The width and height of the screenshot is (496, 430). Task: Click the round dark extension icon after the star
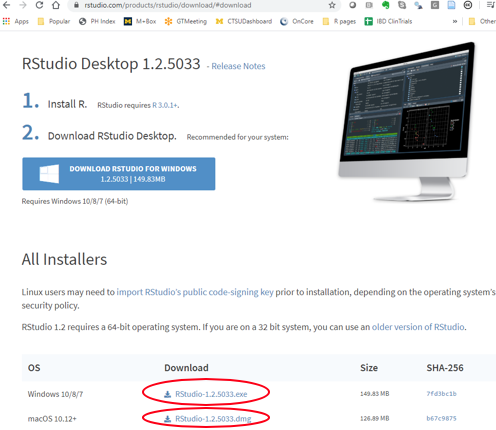coord(352,5)
